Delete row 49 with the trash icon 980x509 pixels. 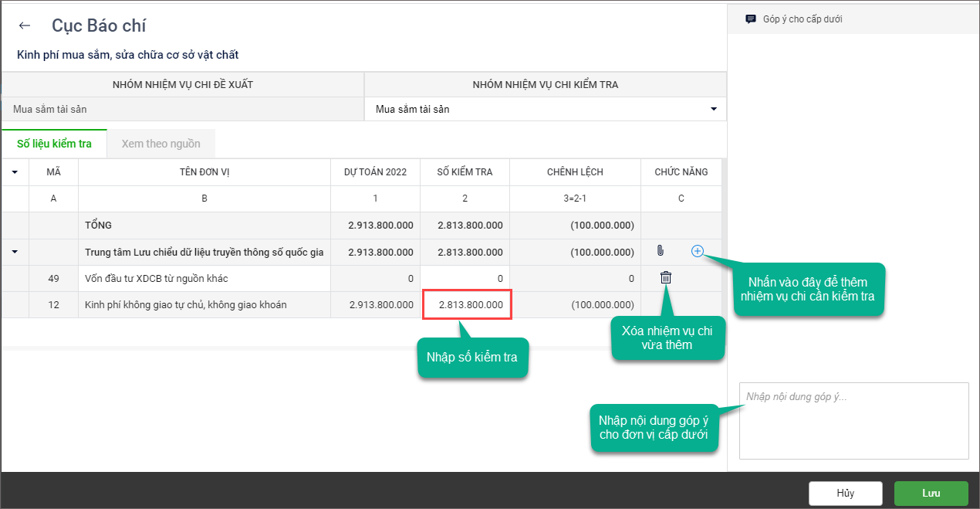coord(666,278)
